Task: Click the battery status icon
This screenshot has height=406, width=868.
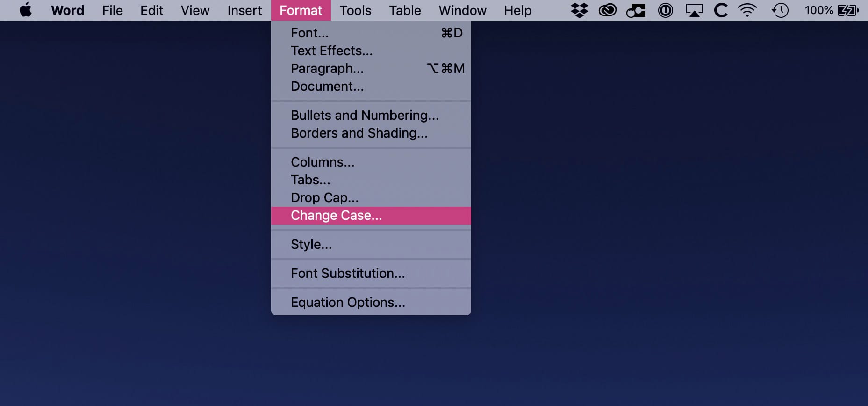Action: pos(848,10)
